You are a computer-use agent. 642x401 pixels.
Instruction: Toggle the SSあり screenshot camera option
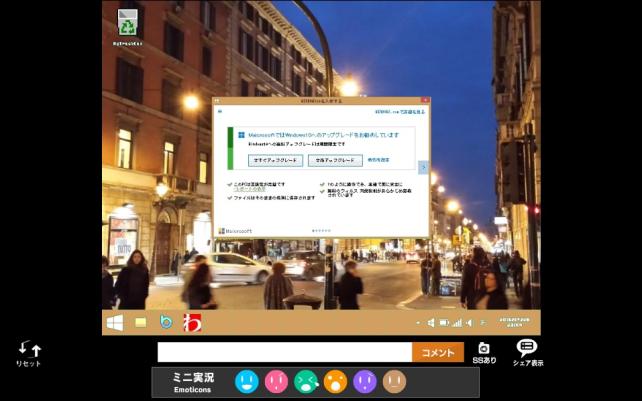[x=484, y=351]
